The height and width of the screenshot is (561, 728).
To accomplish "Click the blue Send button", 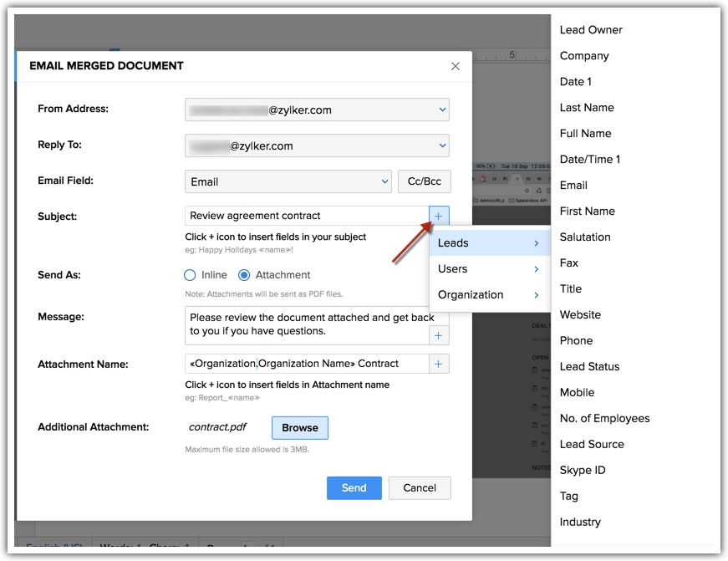I will coord(354,488).
